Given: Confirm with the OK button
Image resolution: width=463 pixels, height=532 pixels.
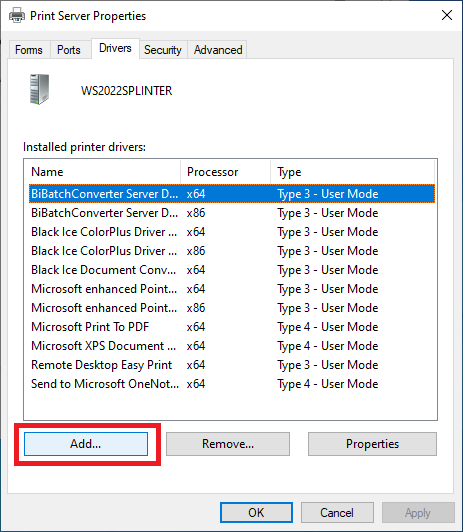Looking at the screenshot, I should click(256, 512).
